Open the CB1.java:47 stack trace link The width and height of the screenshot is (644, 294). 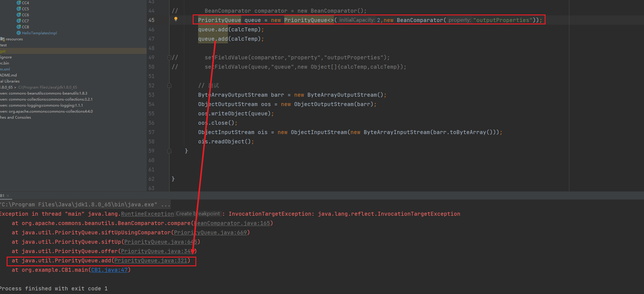point(109,270)
